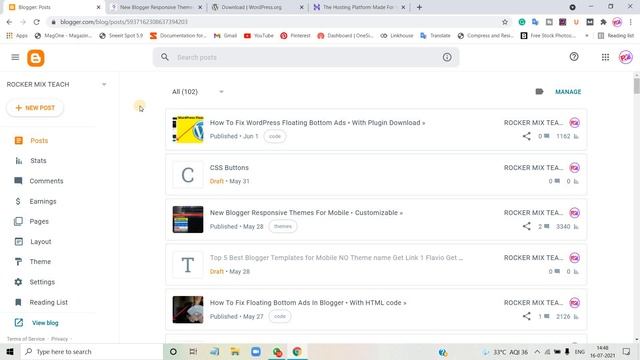Open comments icon for CSS Buttons draft
Viewport: 640px width, 360px height.
point(557,181)
